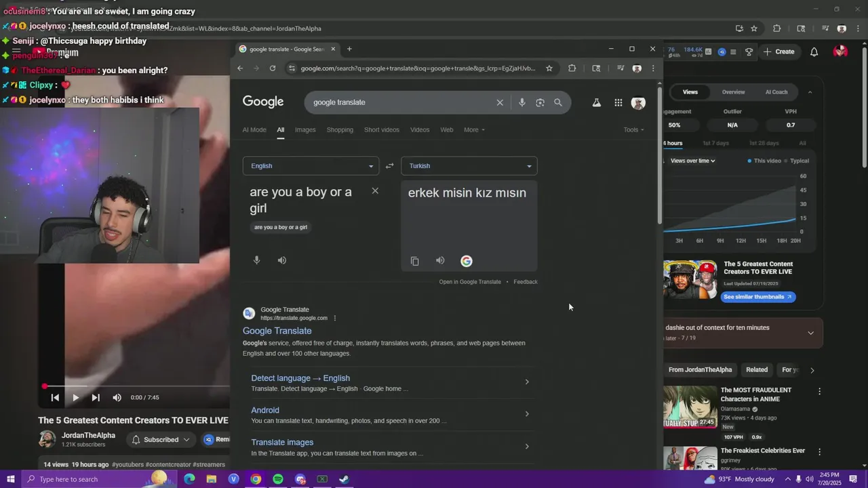Open Microsoft Edge from the taskbar
The width and height of the screenshot is (868, 488).
click(189, 479)
